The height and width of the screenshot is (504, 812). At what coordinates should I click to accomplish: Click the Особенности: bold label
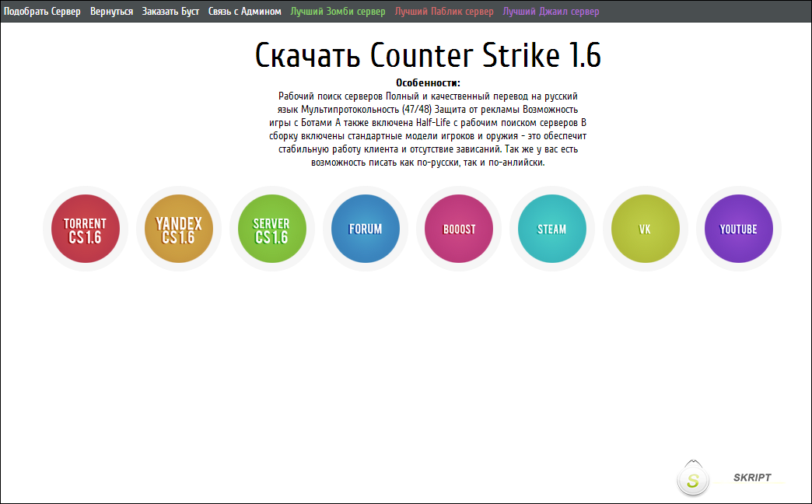428,83
